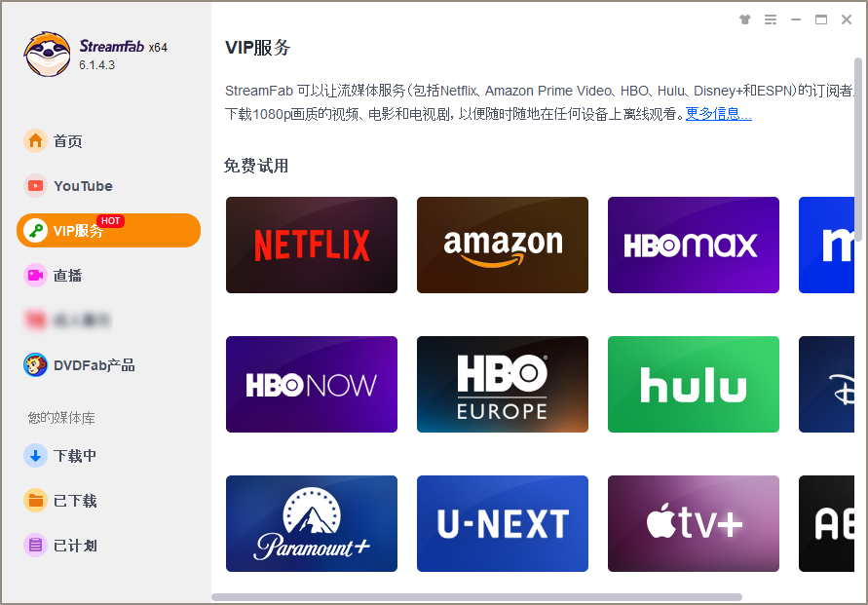
Task: Minimize the StreamFab window
Action: 796,19
